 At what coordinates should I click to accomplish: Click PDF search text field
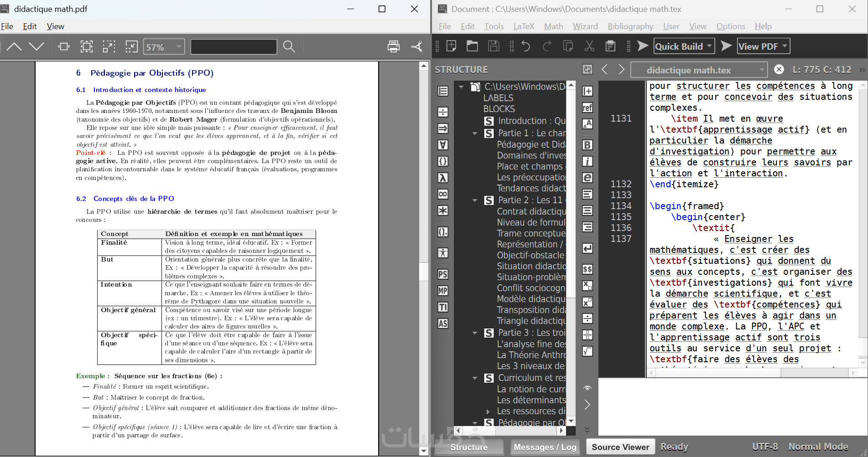234,46
